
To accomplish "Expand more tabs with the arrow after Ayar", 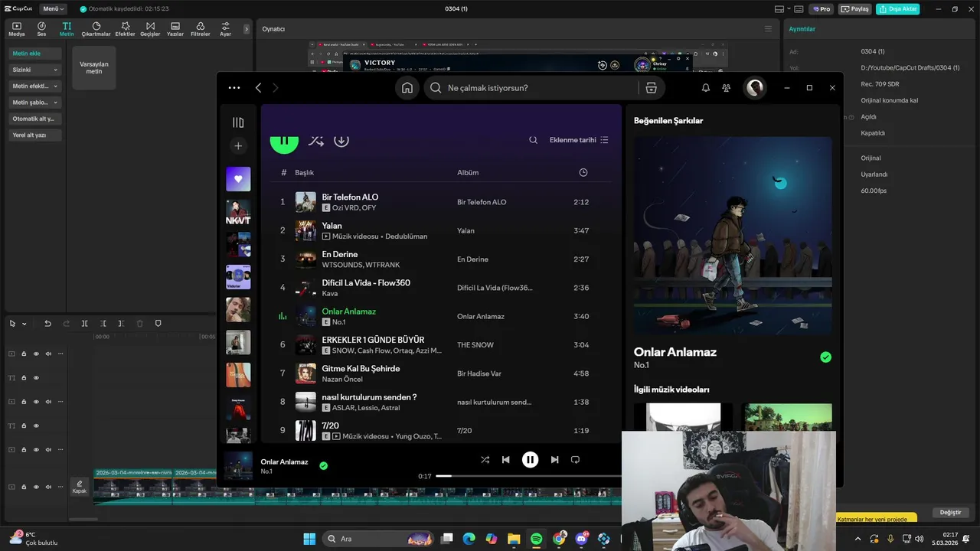I will pos(247,29).
